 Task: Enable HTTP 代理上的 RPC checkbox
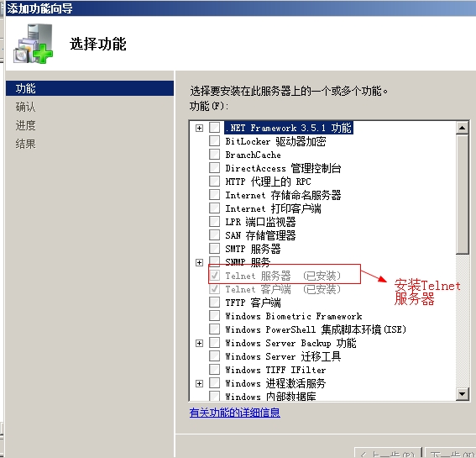click(x=214, y=182)
